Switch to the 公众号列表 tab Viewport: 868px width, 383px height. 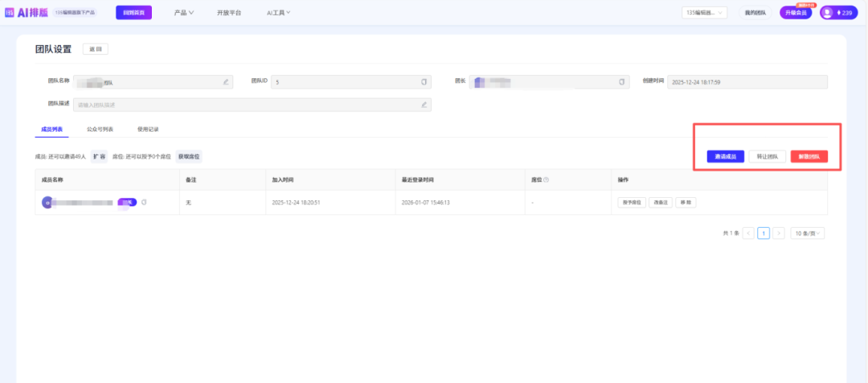point(100,130)
